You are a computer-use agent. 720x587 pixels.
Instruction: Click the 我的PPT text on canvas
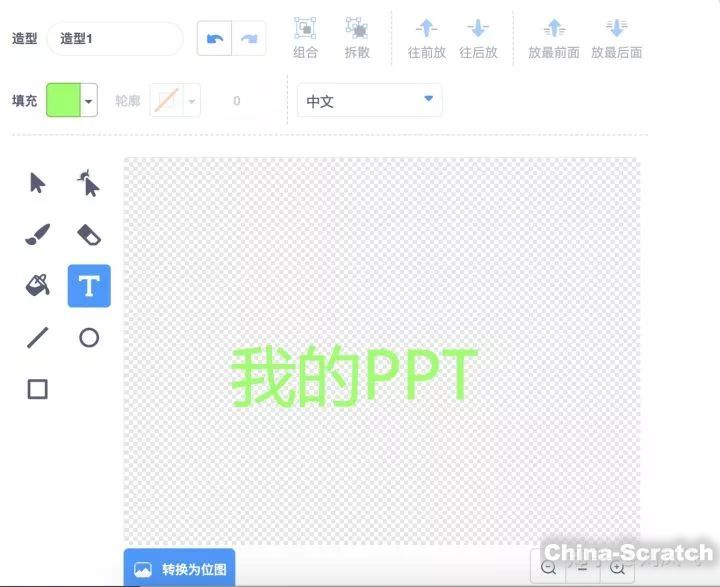pos(354,377)
